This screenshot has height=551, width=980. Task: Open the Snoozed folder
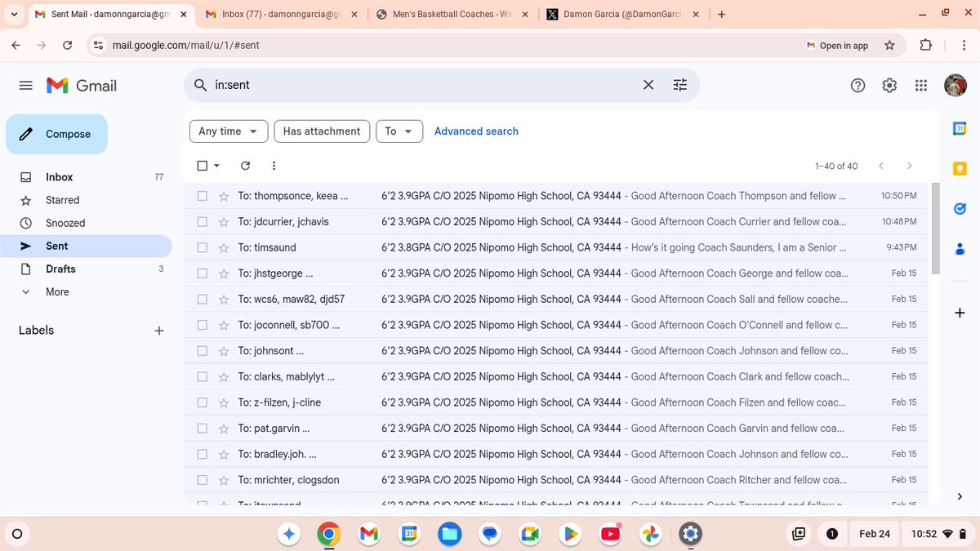(86, 223)
